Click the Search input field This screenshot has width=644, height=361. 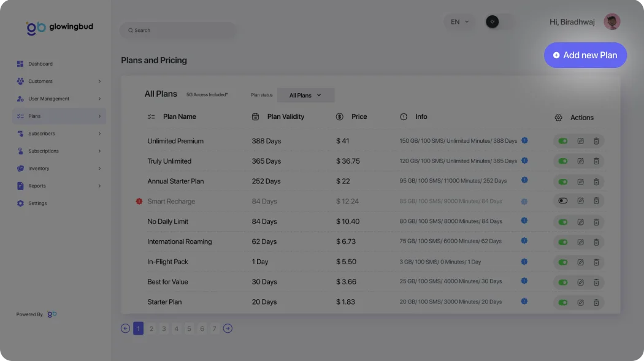(x=178, y=31)
